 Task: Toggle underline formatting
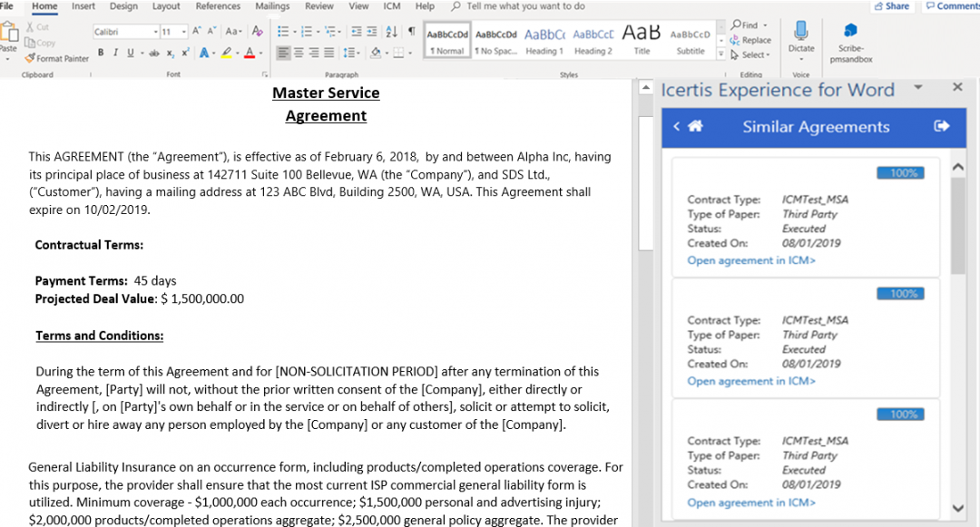click(x=130, y=53)
